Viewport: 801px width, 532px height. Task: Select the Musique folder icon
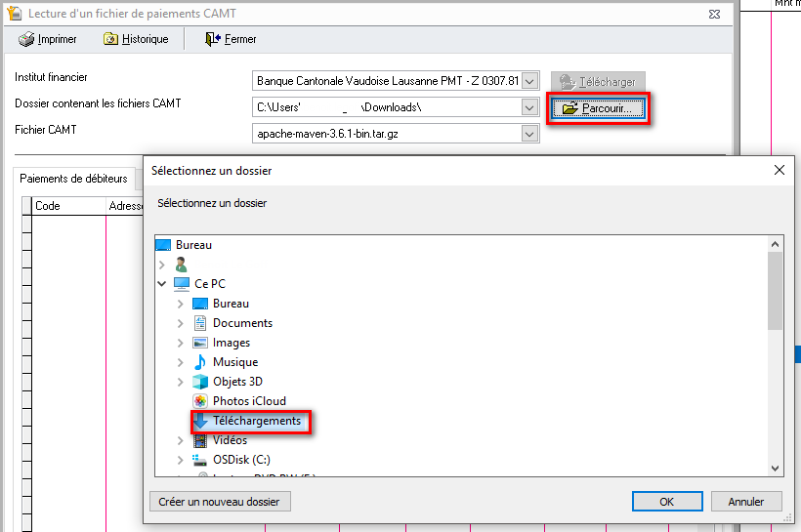pyautogui.click(x=200, y=362)
